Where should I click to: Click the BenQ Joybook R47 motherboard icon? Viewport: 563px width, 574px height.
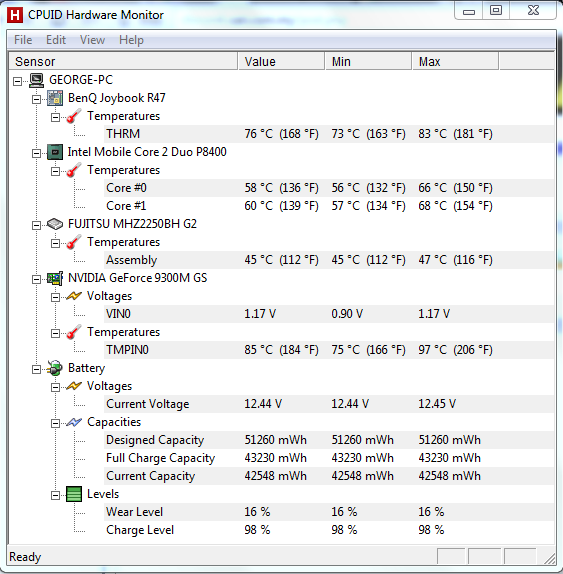tap(55, 98)
